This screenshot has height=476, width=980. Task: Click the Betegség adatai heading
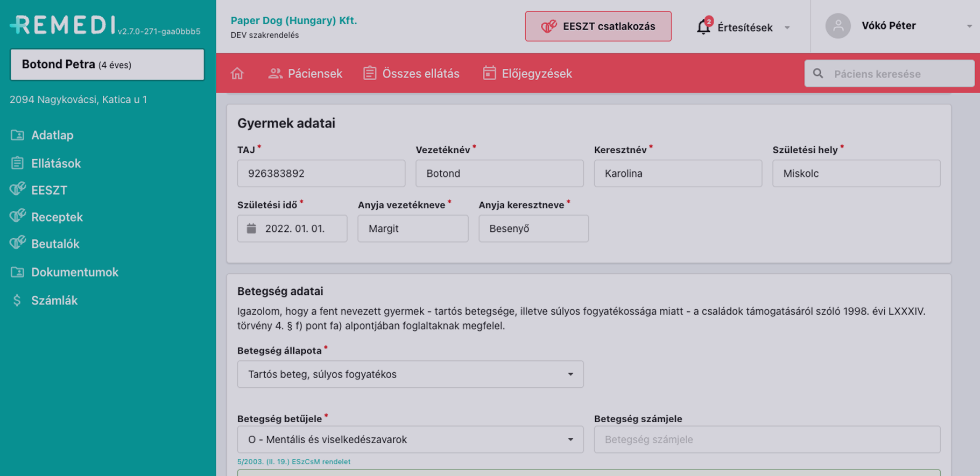point(280,291)
